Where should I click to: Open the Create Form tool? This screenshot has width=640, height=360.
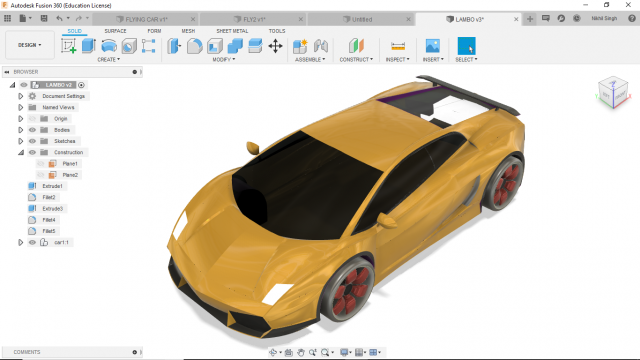pos(149,46)
